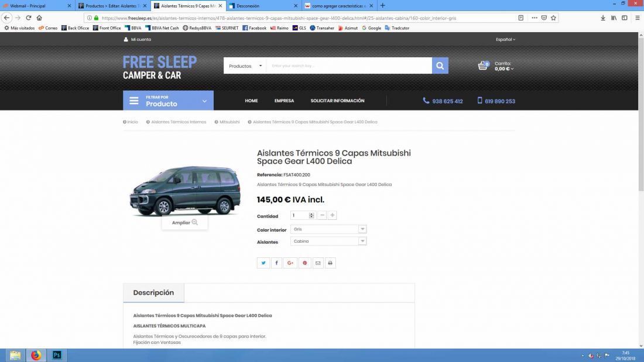
Task: Toggle reader view icon
Action: click(x=521, y=18)
